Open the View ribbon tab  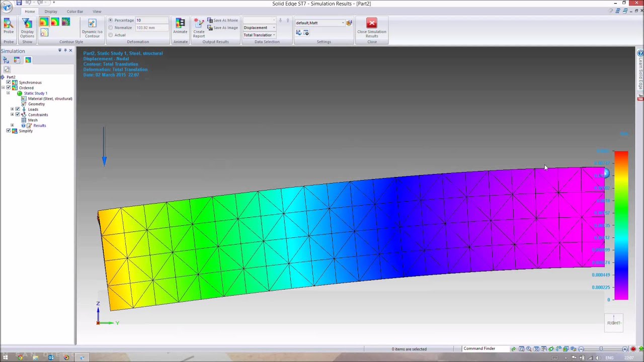click(x=97, y=12)
